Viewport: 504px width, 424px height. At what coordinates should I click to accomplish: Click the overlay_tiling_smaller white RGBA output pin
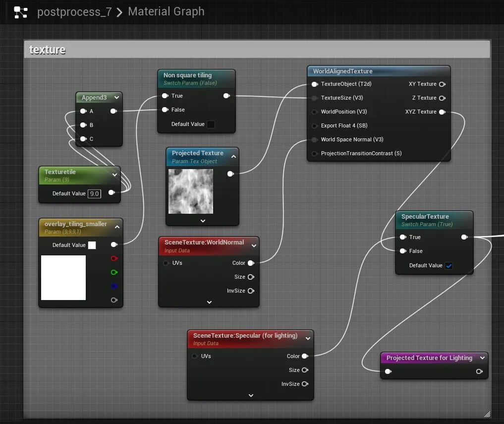point(114,244)
